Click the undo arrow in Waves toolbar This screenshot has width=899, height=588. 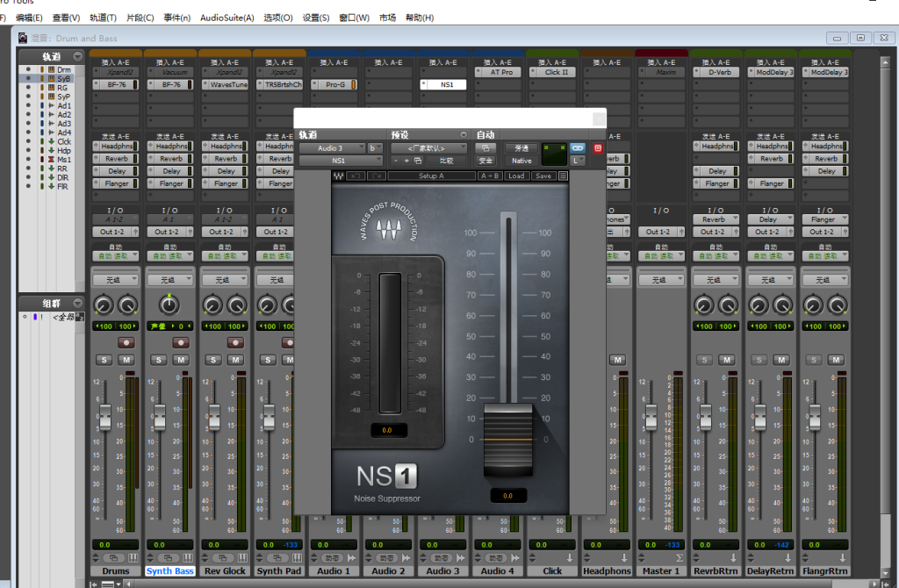355,176
